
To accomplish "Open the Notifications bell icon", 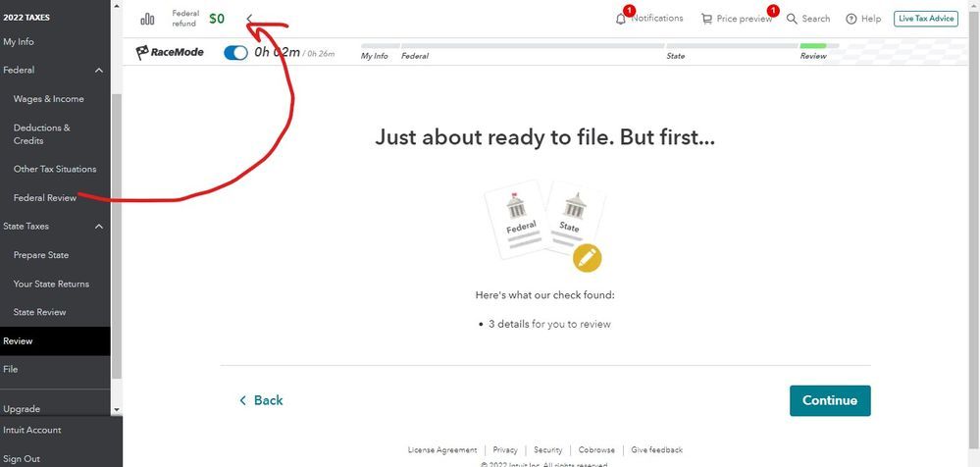I will [x=620, y=19].
